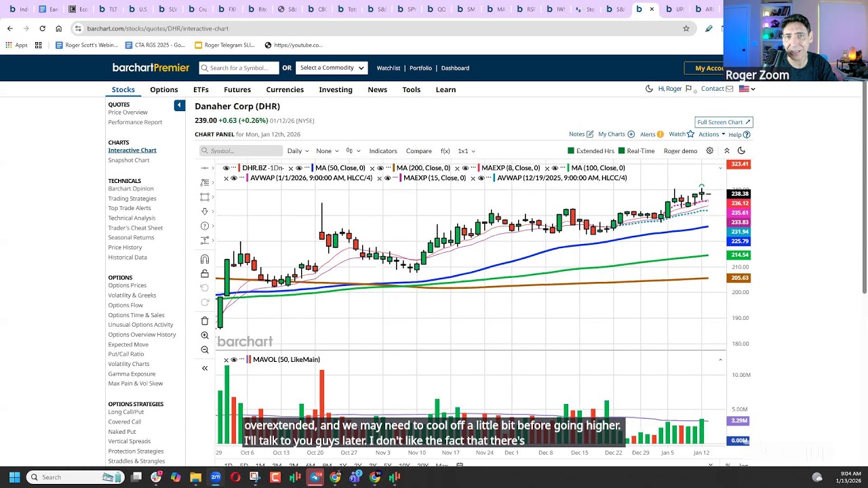Collapse the chart toolbar double chevron

726,150
